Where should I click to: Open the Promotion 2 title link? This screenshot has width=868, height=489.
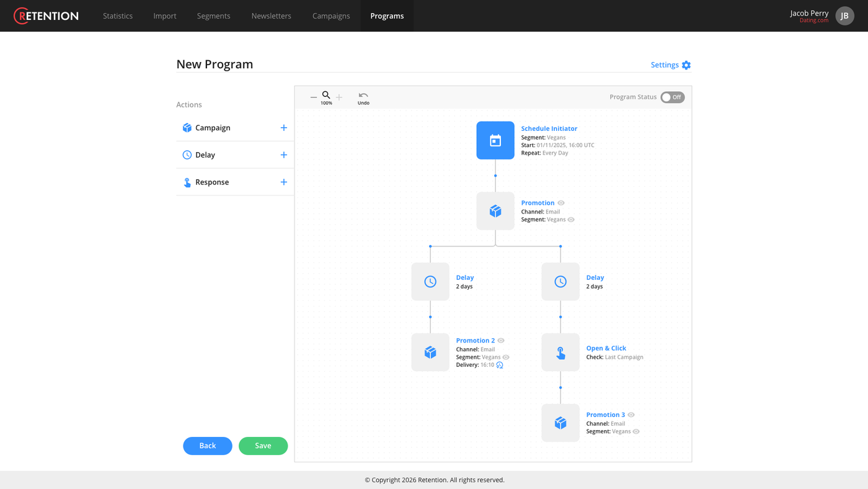[x=476, y=341]
